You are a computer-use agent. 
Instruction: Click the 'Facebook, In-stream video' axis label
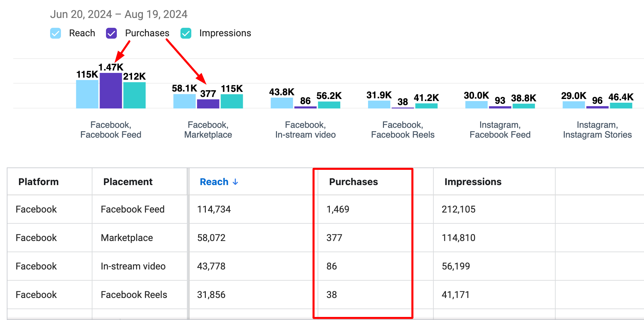click(x=305, y=130)
